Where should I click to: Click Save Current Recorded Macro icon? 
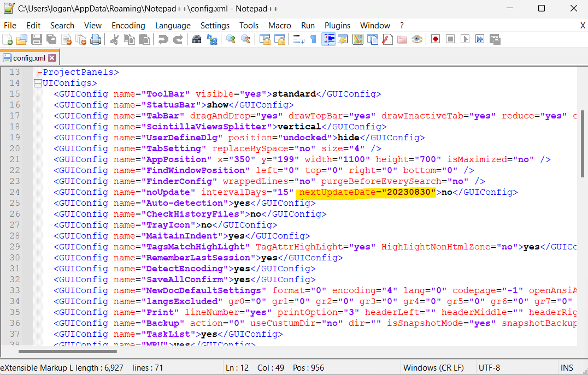(x=495, y=39)
